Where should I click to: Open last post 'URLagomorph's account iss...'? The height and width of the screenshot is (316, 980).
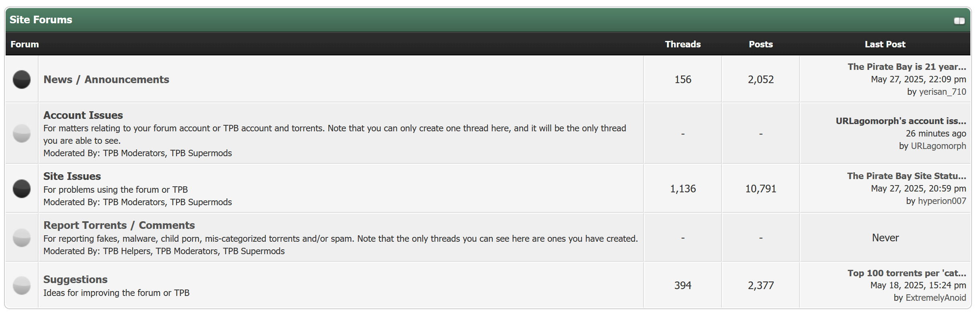click(900, 121)
